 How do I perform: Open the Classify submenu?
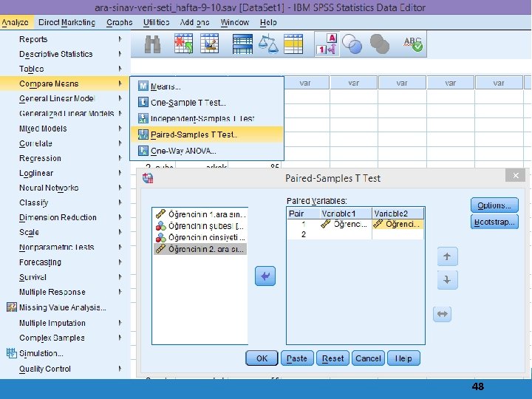click(x=66, y=202)
